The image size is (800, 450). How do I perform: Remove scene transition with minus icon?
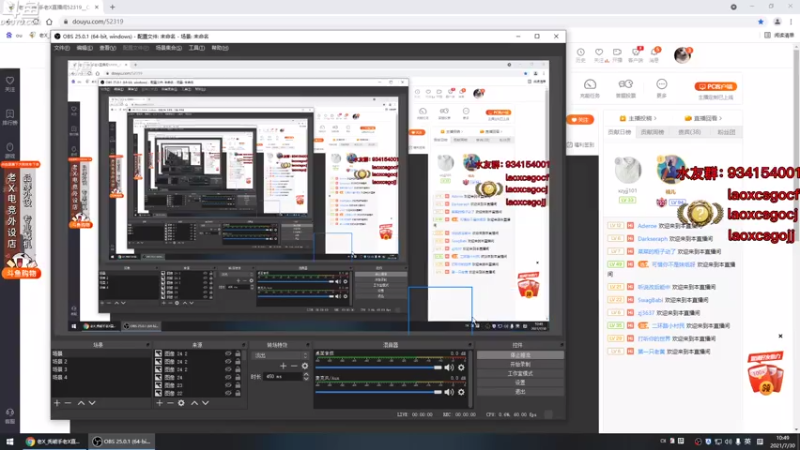click(x=294, y=366)
